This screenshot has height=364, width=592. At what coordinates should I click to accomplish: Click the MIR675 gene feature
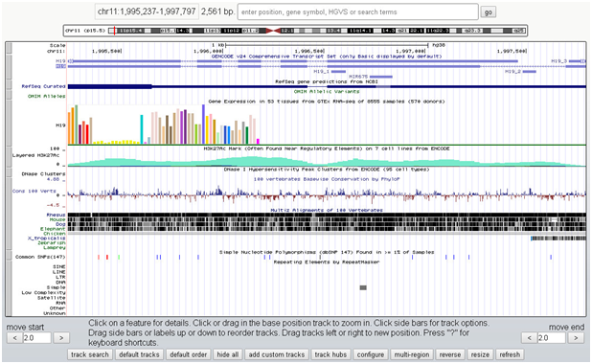[x=381, y=77]
